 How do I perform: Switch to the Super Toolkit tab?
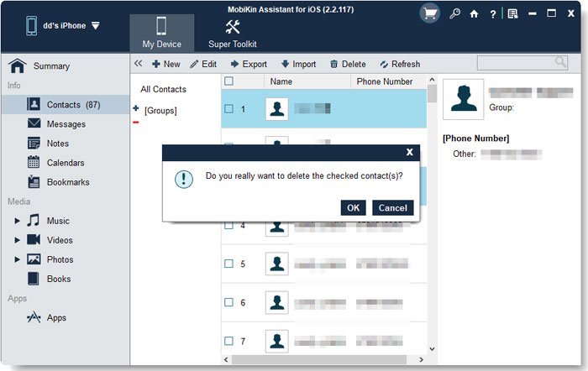(233, 34)
